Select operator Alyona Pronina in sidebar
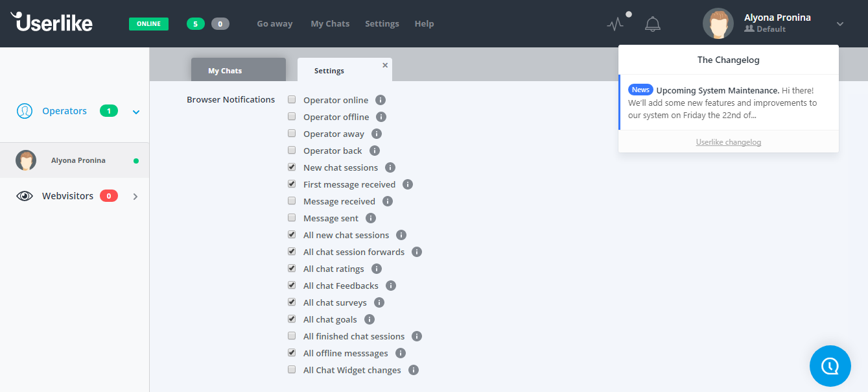 tap(75, 160)
